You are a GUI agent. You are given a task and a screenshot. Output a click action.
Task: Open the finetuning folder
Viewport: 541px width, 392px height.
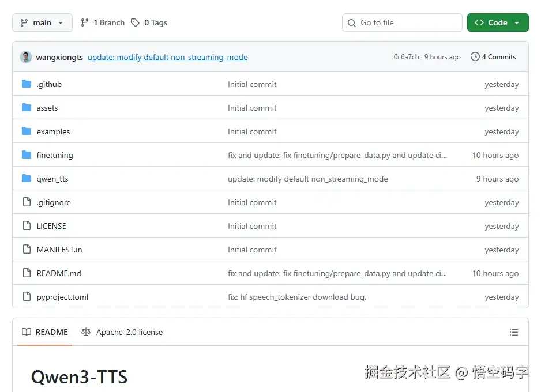(55, 156)
